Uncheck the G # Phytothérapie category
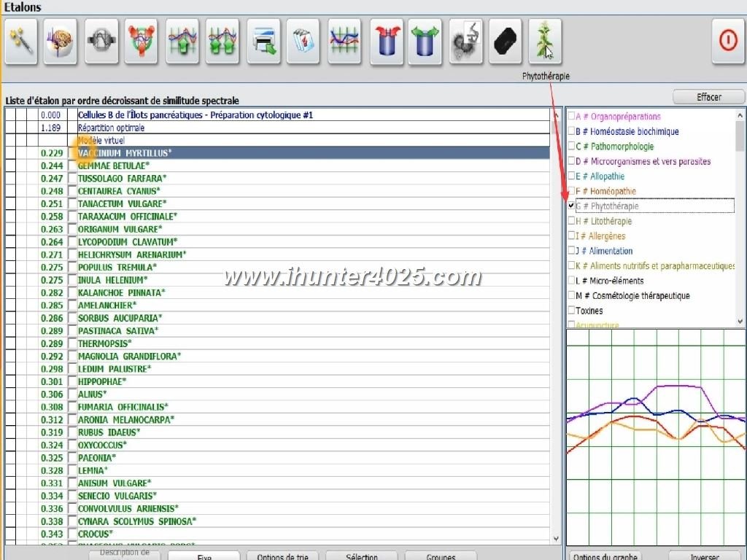This screenshot has height=560, width=747. [x=572, y=206]
